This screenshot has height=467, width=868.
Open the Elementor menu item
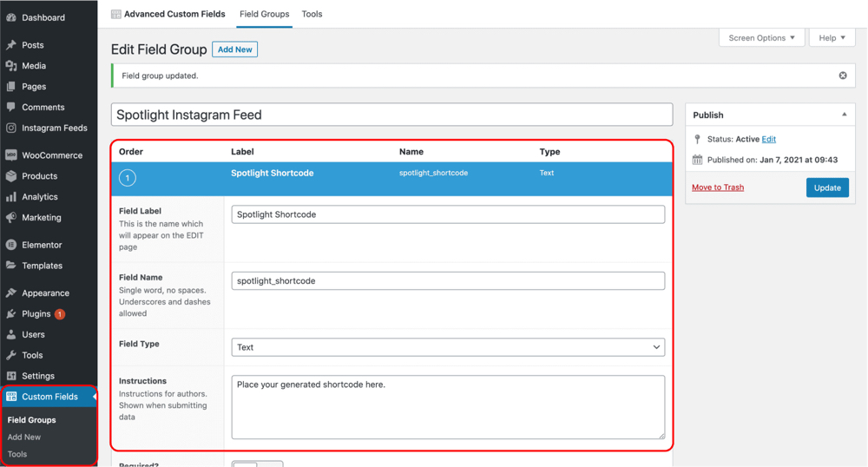tap(49, 245)
